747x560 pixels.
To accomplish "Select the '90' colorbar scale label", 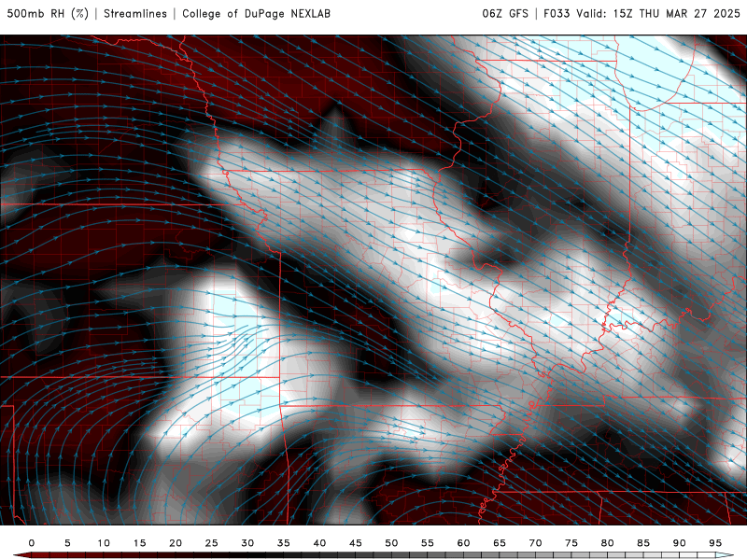I will click(679, 543).
